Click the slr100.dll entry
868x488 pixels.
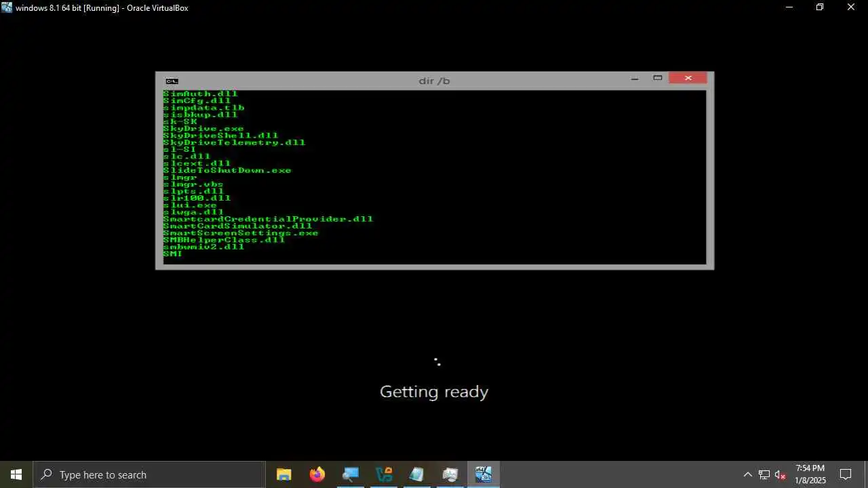197,198
